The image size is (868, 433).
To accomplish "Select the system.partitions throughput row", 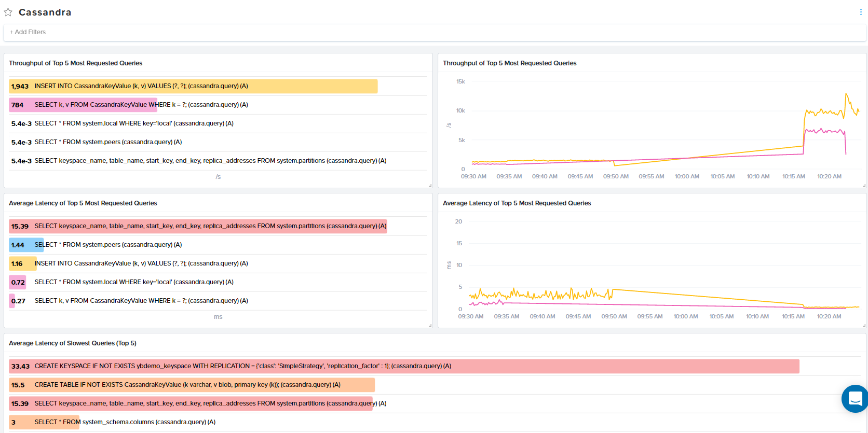I will [x=218, y=161].
